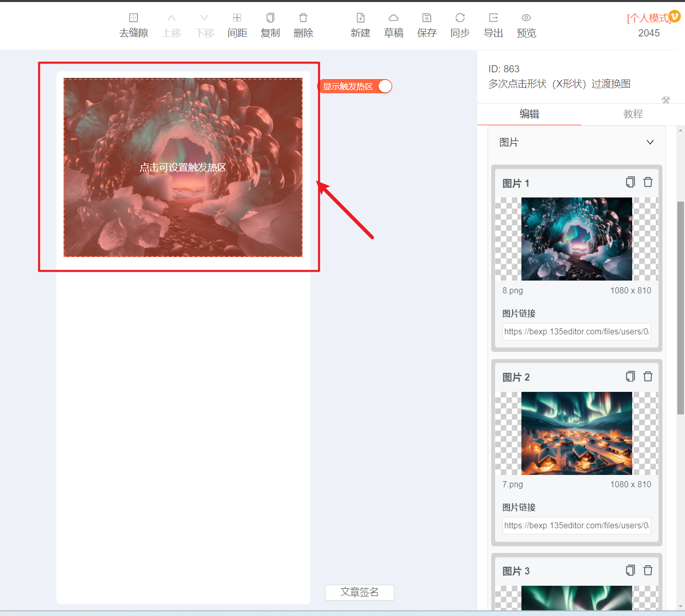This screenshot has width=685, height=616.
Task: Click the 8.png file name
Action: pyautogui.click(x=513, y=290)
